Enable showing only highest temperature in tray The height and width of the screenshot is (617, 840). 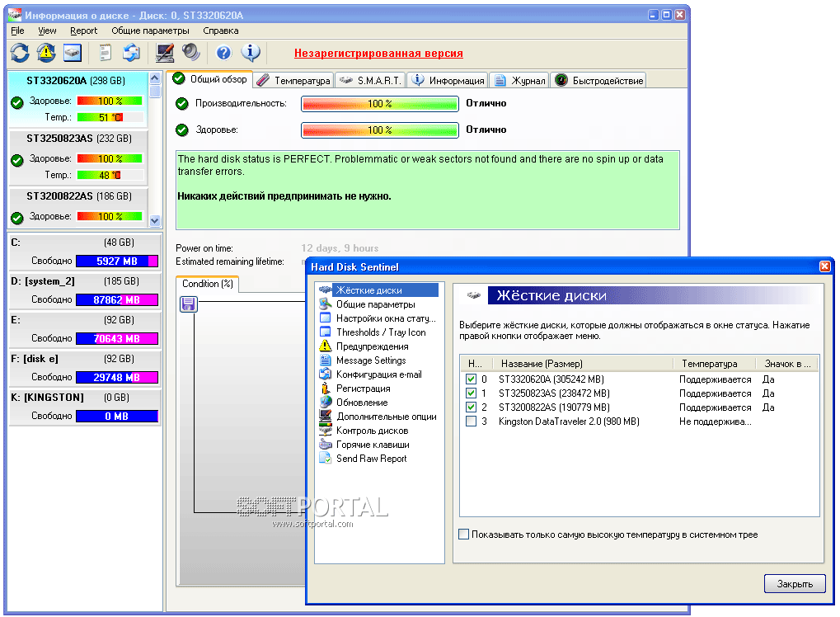(464, 535)
